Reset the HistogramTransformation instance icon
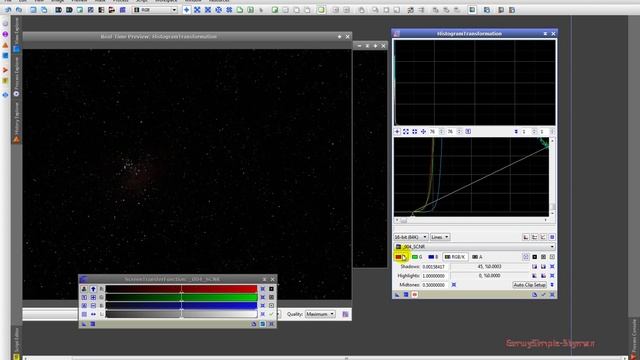The width and height of the screenshot is (640, 360). [x=552, y=295]
